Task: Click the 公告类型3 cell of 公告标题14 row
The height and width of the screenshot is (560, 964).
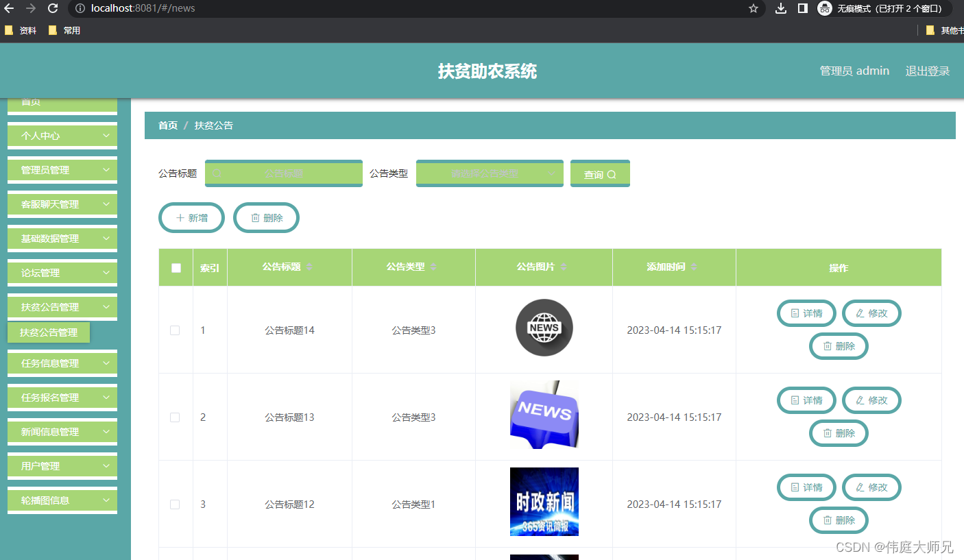Action: [x=413, y=330]
